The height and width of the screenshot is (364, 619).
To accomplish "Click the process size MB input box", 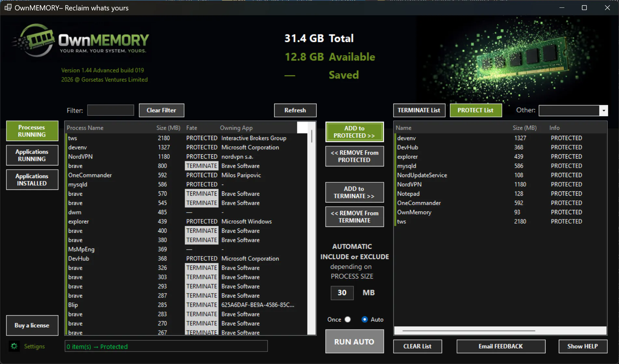I will [342, 293].
